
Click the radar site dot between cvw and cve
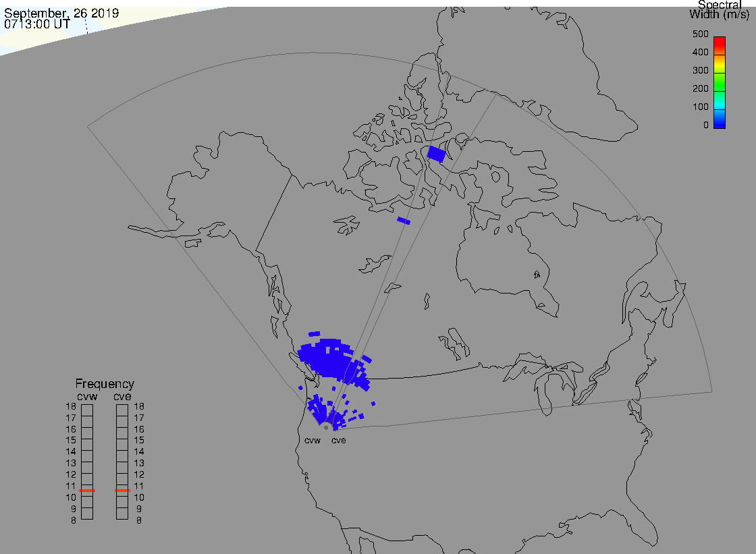(x=327, y=428)
